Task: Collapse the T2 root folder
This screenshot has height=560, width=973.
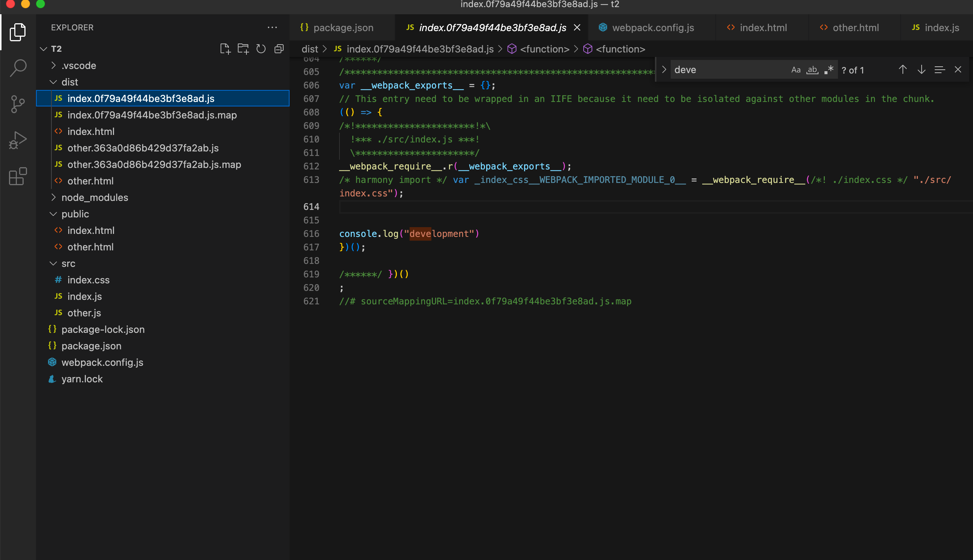Action: pyautogui.click(x=44, y=49)
